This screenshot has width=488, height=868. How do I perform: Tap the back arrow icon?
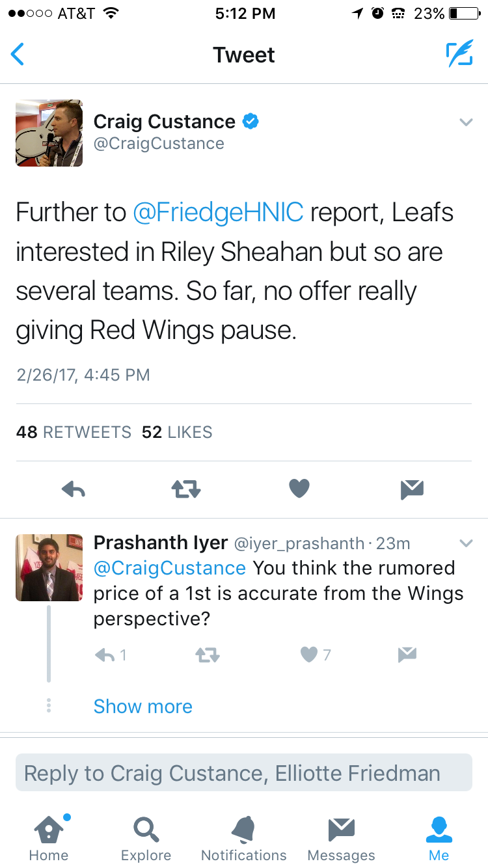pyautogui.click(x=18, y=55)
